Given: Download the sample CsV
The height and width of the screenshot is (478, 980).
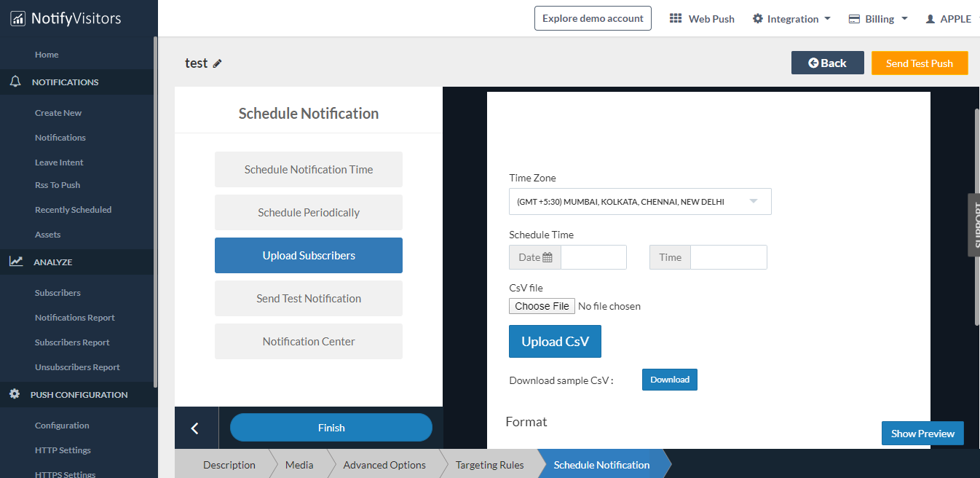Looking at the screenshot, I should click(670, 380).
